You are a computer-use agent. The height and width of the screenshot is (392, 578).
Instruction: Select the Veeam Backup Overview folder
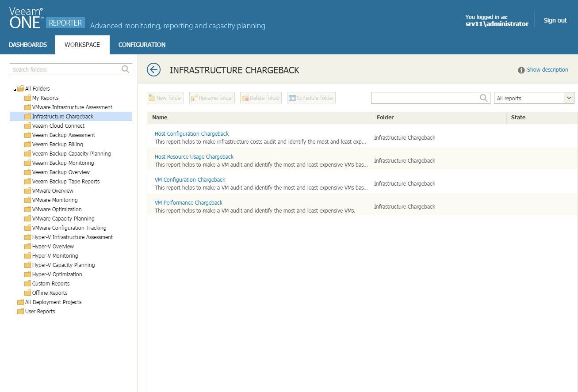[61, 172]
